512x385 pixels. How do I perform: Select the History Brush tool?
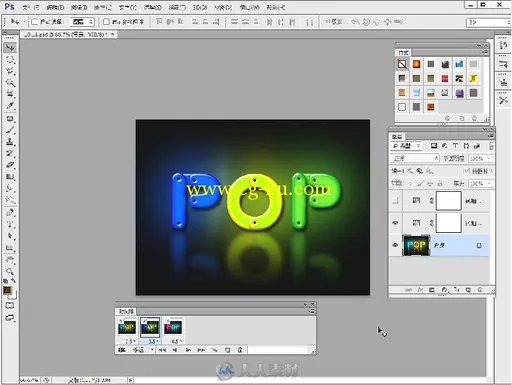pos(10,153)
